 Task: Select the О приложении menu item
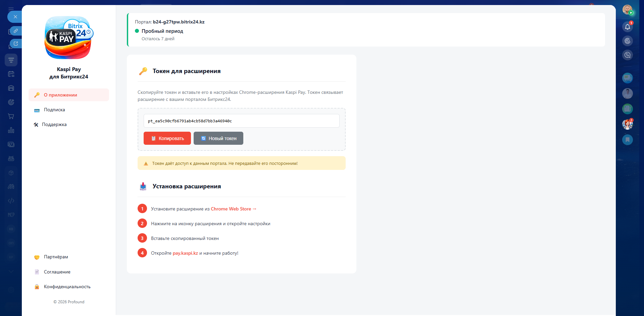69,95
